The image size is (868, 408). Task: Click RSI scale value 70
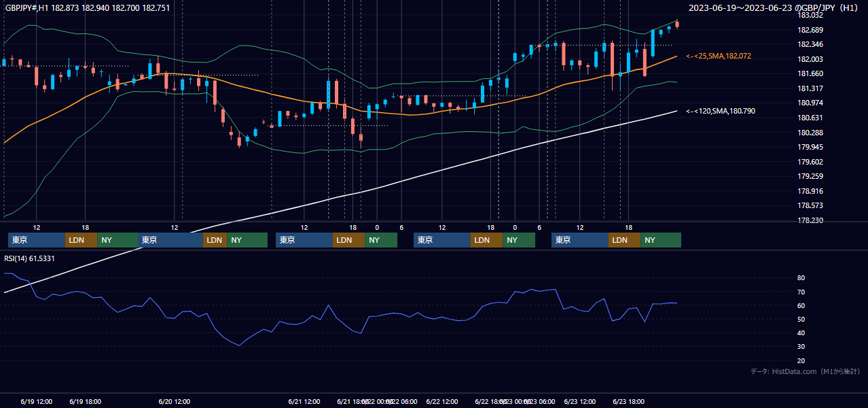(x=801, y=292)
